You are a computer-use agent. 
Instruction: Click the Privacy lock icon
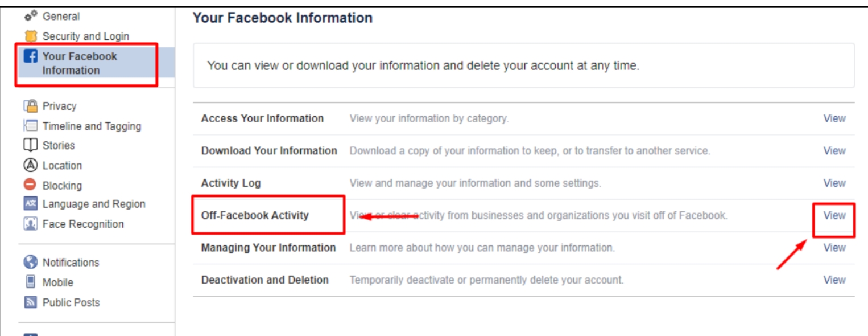click(x=30, y=106)
